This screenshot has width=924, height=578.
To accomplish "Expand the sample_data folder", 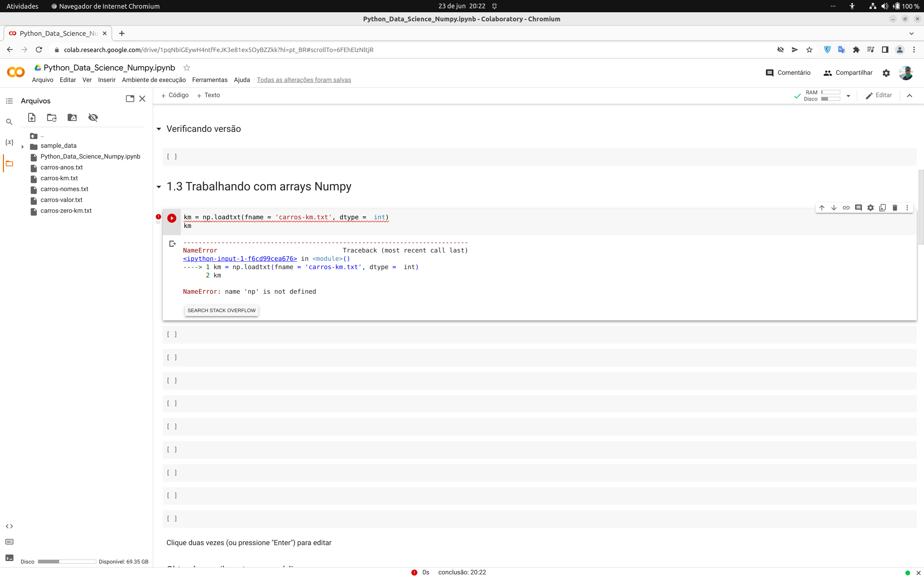I will pos(22,146).
